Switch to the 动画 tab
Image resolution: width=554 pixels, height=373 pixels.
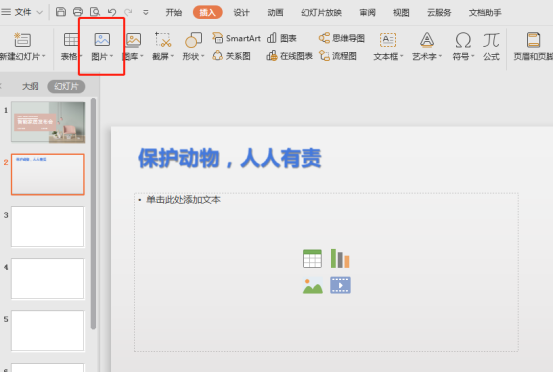click(x=275, y=13)
